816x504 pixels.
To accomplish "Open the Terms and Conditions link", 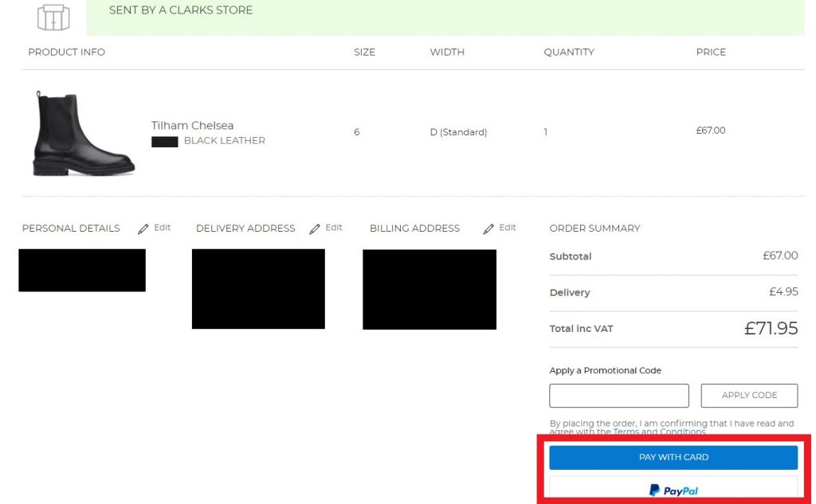I will (659, 432).
